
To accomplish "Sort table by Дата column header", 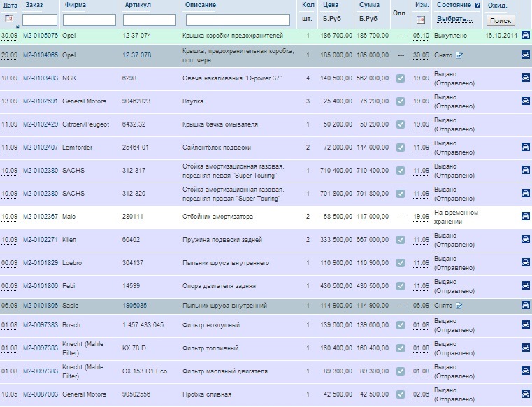I will 10,5.
